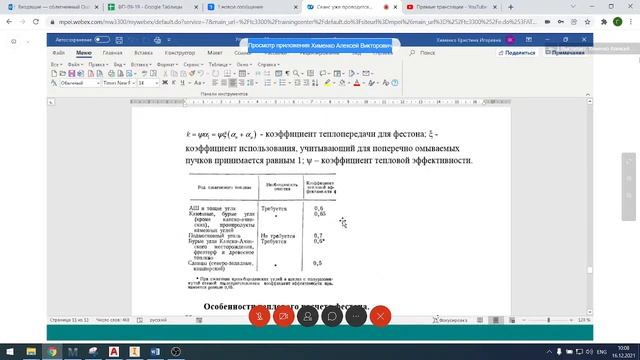Screen dimensions: 640x360
Task: Expand the Все classic menu dropdown
Action: [x=56, y=64]
